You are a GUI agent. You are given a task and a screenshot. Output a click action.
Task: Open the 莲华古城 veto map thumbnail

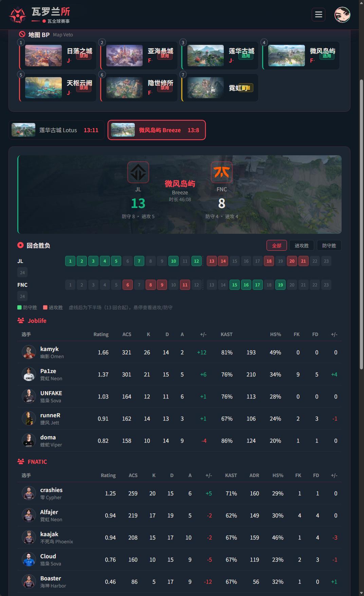205,55
